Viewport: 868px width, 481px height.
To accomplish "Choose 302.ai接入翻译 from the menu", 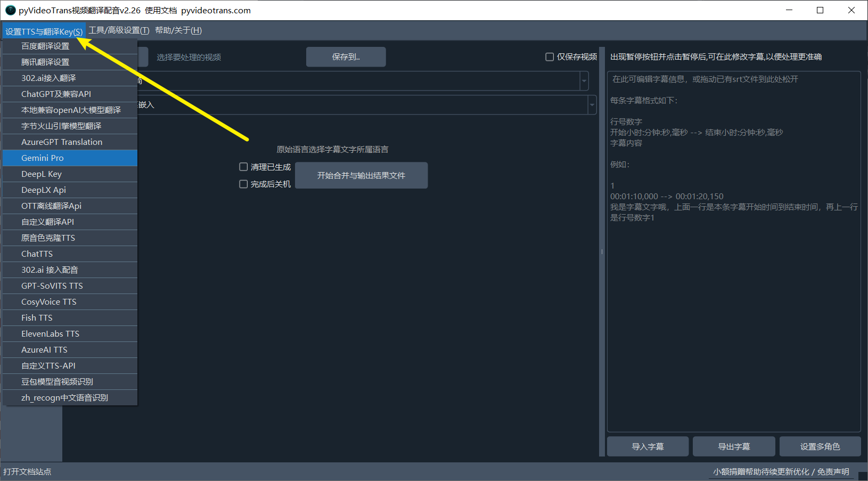I will (70, 78).
